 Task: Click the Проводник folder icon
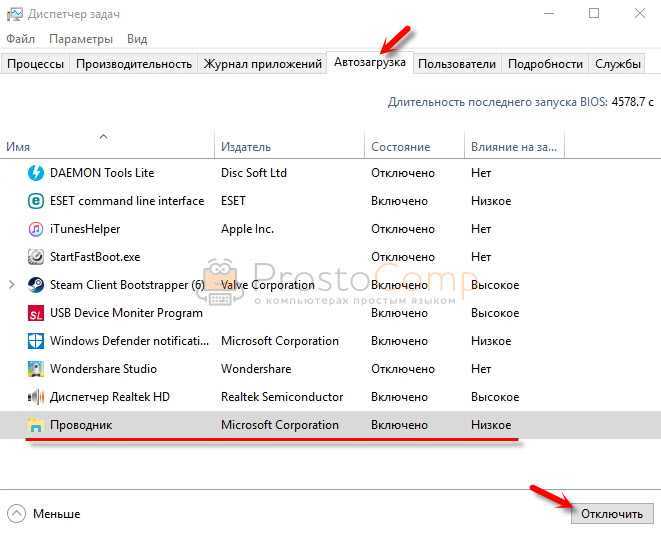click(35, 425)
